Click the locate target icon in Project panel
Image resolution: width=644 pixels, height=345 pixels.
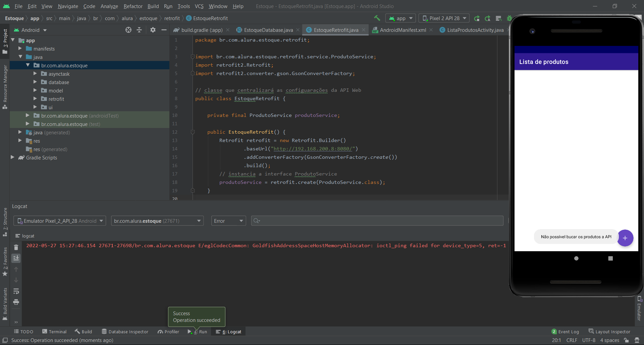pyautogui.click(x=128, y=30)
